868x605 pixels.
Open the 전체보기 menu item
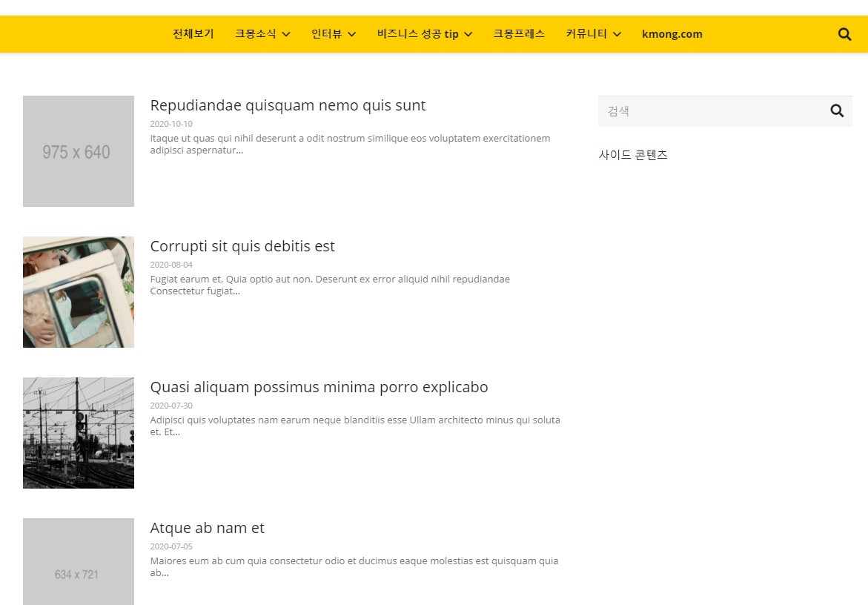(193, 34)
